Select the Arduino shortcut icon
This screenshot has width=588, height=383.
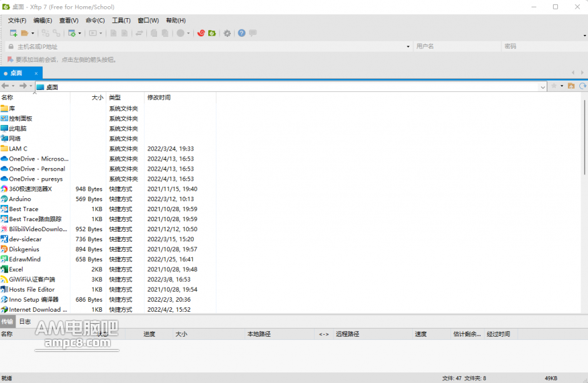click(4, 199)
